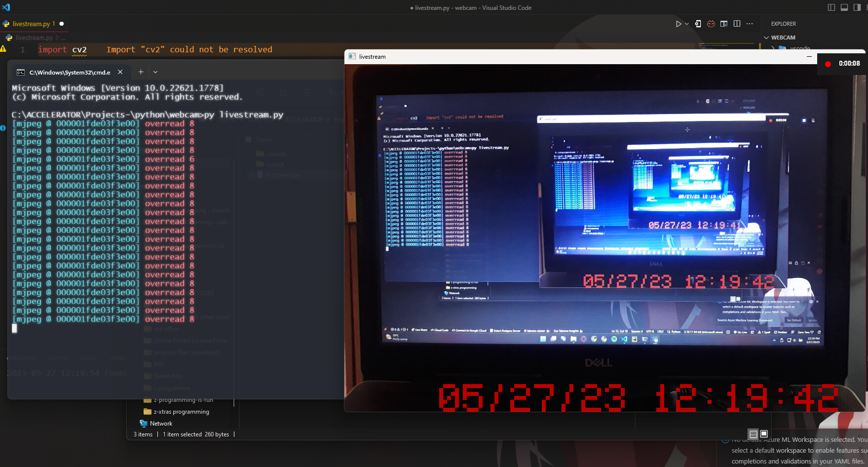The height and width of the screenshot is (467, 868).
Task: Click the red recording indicator dot
Action: (828, 64)
